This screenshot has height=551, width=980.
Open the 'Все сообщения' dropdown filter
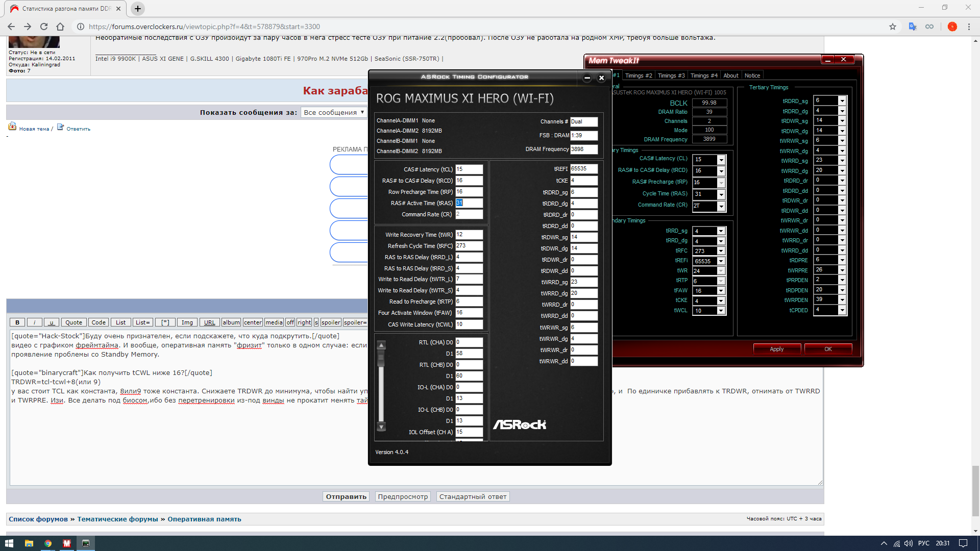pos(334,112)
